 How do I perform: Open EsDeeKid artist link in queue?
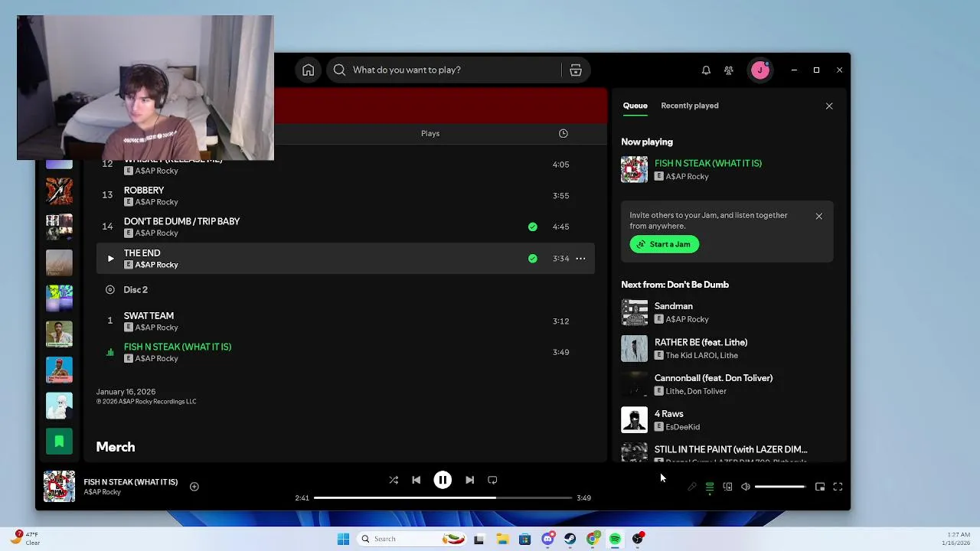682,427
